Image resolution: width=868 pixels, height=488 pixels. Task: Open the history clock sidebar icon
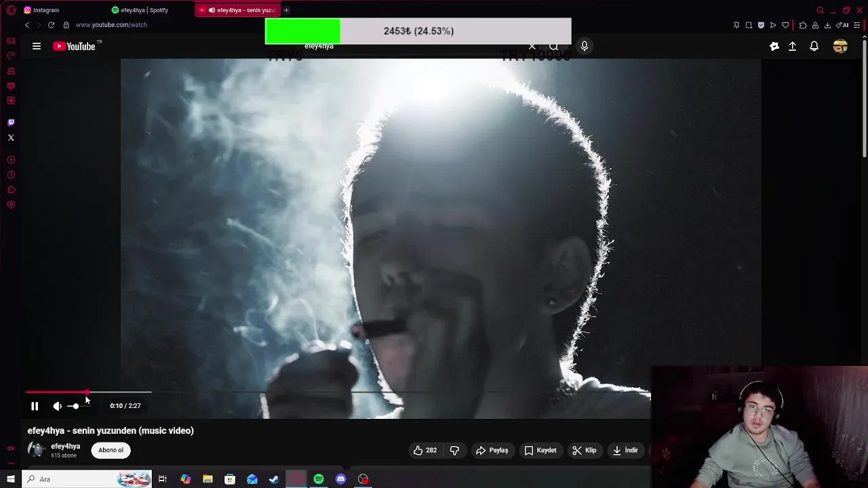tap(11, 175)
